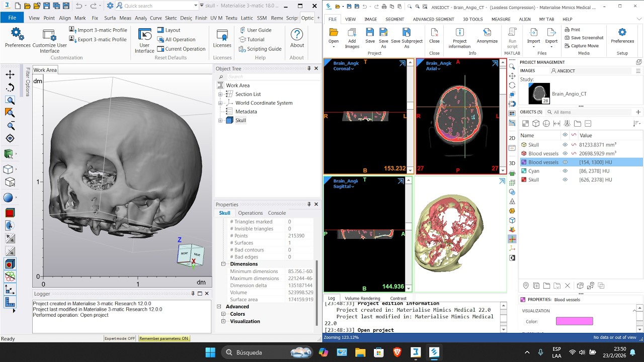Open the 3-matic User Guide
Screen dimensions: 644x362
(255, 30)
